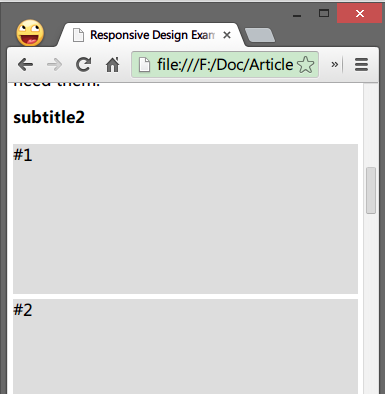Reload the current page
The height and width of the screenshot is (394, 385).
(83, 64)
